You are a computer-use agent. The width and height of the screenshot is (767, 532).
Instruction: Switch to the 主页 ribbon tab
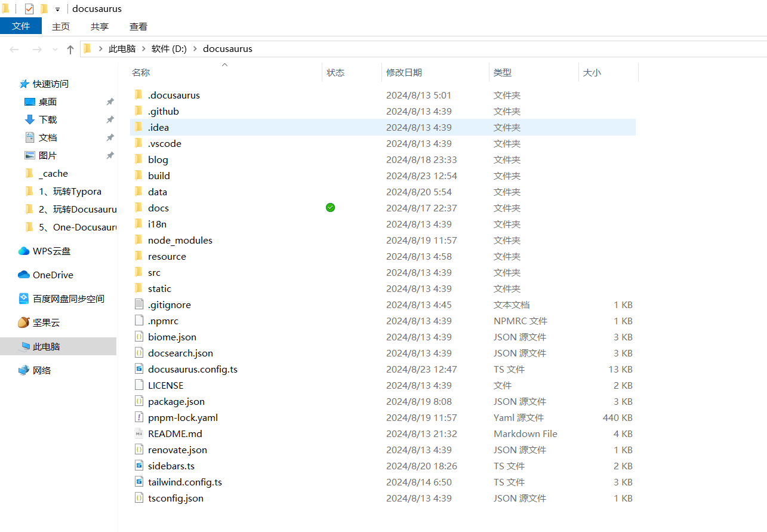[x=61, y=26]
